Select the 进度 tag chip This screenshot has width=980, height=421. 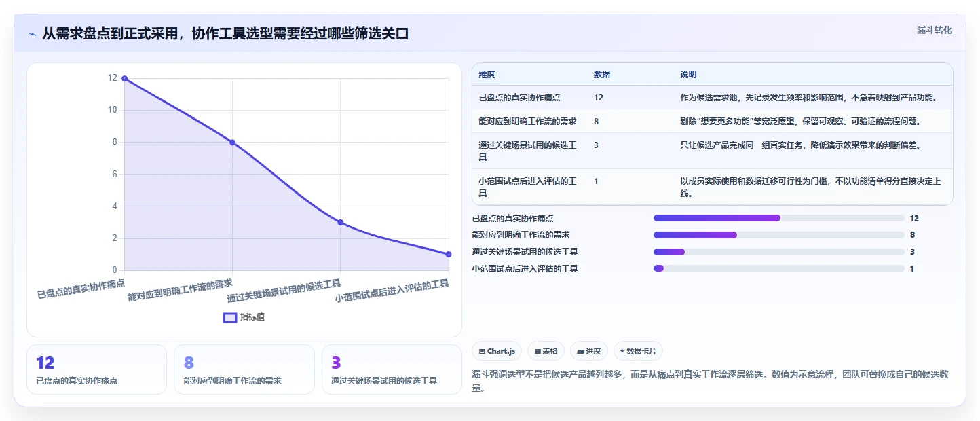pos(589,351)
